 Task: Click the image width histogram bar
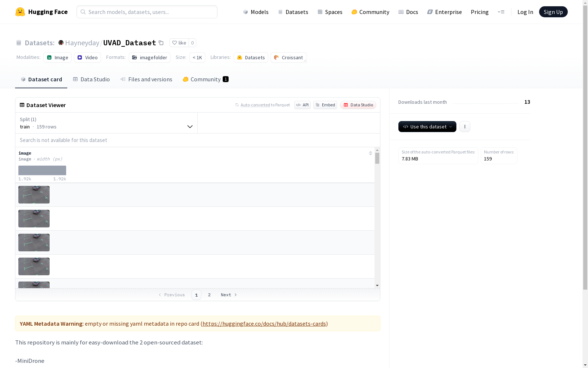point(42,170)
